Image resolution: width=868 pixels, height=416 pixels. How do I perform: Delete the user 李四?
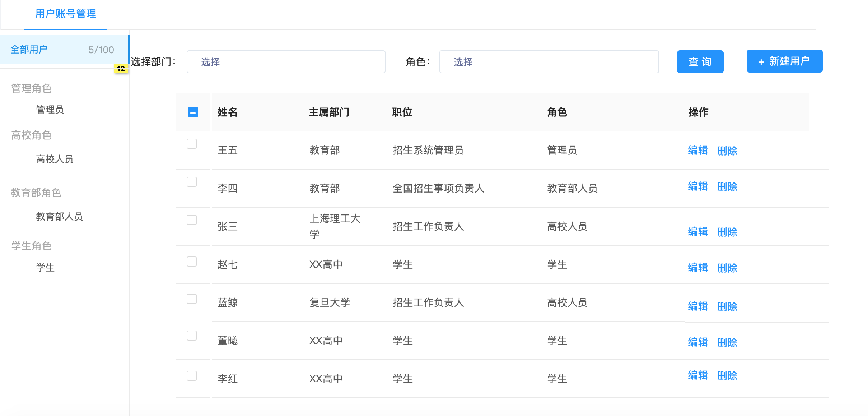(727, 187)
